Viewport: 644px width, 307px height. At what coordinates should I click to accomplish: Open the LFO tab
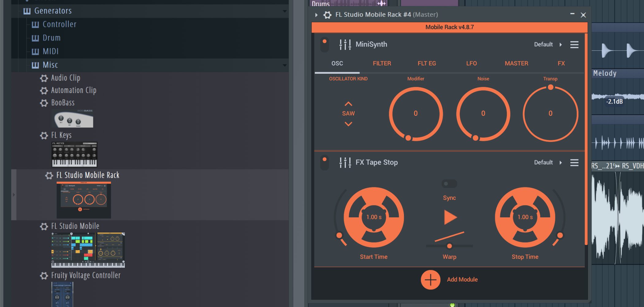coord(471,63)
